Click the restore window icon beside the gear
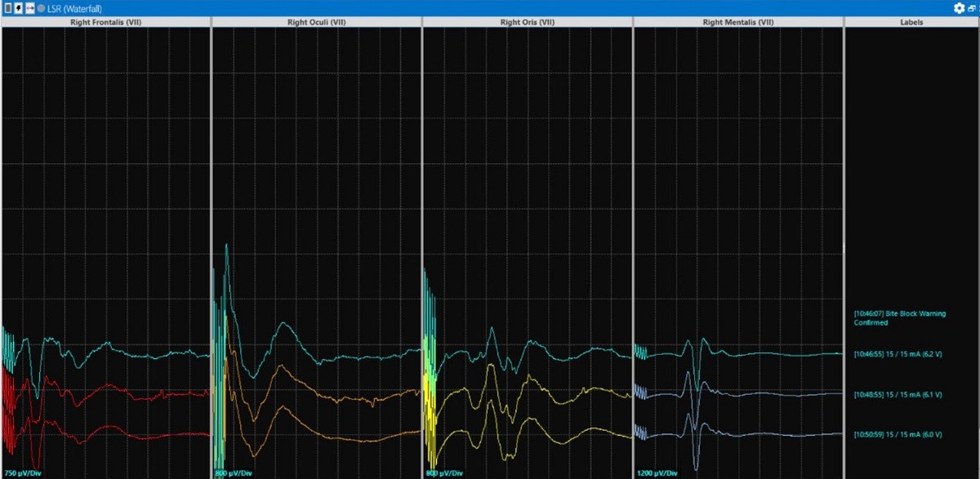This screenshot has height=479, width=980. (972, 8)
